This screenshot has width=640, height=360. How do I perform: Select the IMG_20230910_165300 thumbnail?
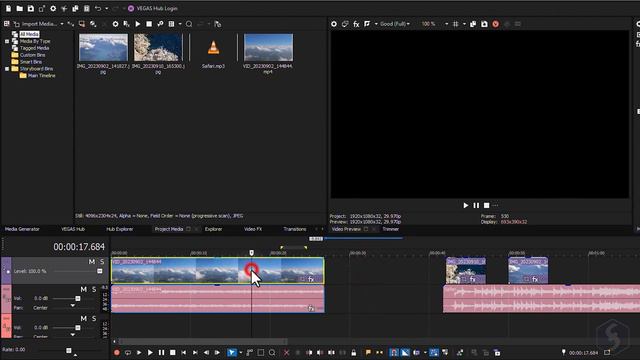(158, 47)
